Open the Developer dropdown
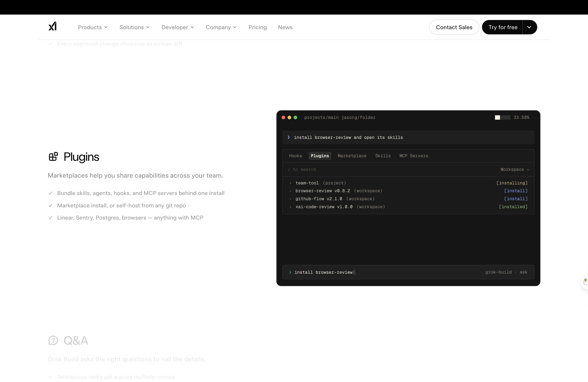Screen dimensions: 588x382 pyautogui.click(x=178, y=27)
